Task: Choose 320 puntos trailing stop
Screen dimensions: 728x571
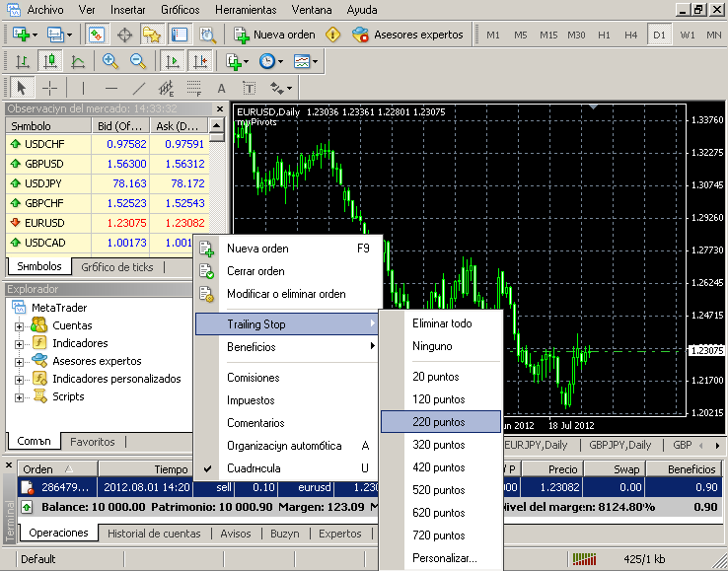Action: click(x=439, y=445)
